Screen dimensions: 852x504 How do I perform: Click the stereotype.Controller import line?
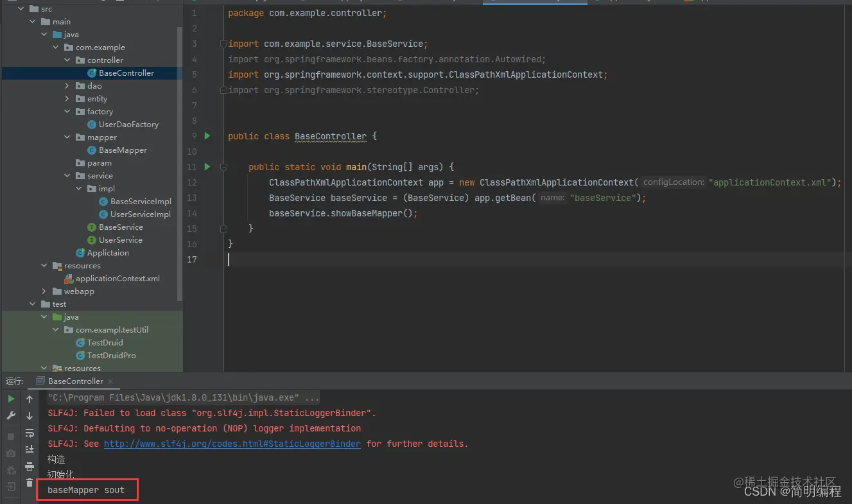click(354, 90)
